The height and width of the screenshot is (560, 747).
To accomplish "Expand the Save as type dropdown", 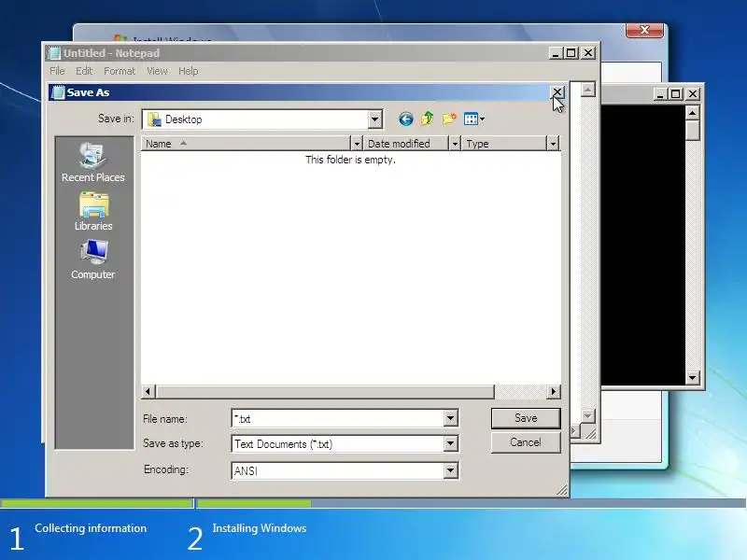I will (450, 444).
